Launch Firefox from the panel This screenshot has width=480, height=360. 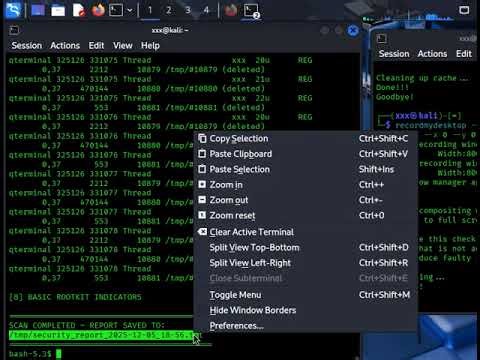click(98, 10)
